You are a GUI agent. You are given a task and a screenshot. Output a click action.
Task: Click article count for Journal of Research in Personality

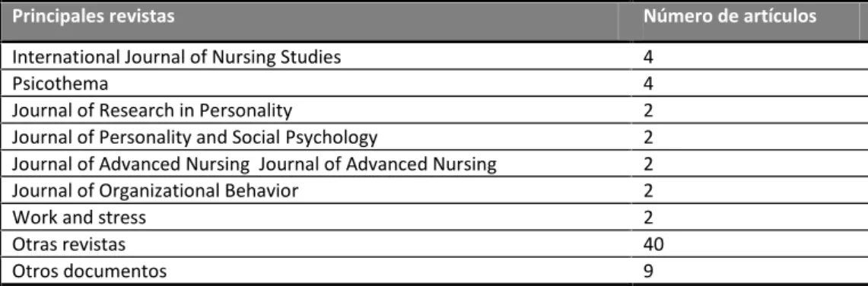(x=648, y=111)
